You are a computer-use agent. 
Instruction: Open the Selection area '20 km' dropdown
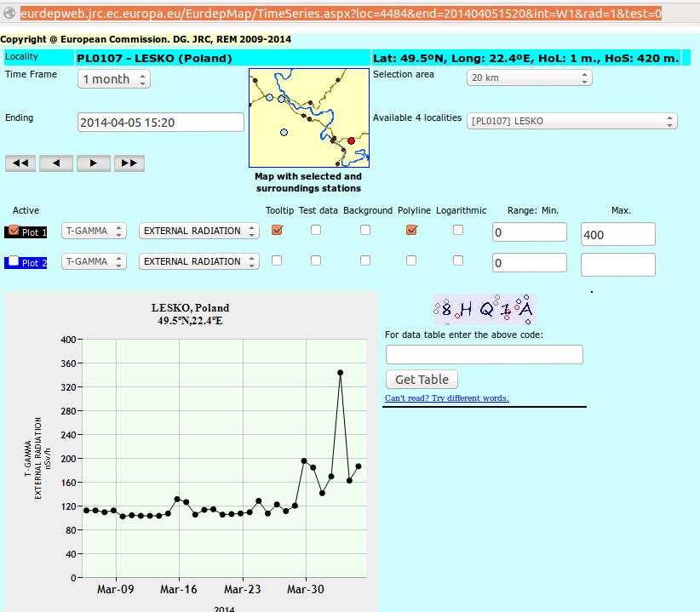point(529,77)
